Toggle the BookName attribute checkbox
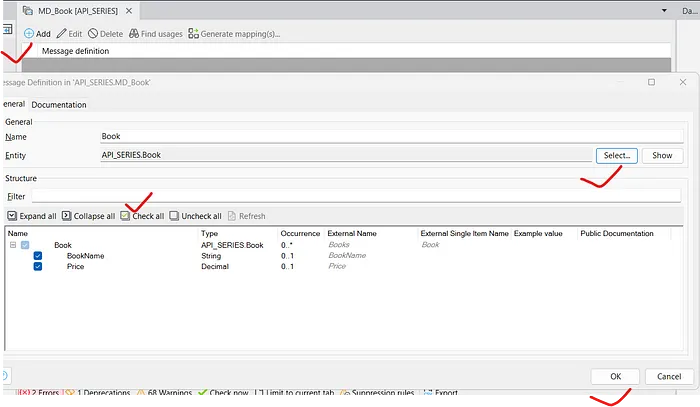This screenshot has width=700, height=407. click(38, 256)
